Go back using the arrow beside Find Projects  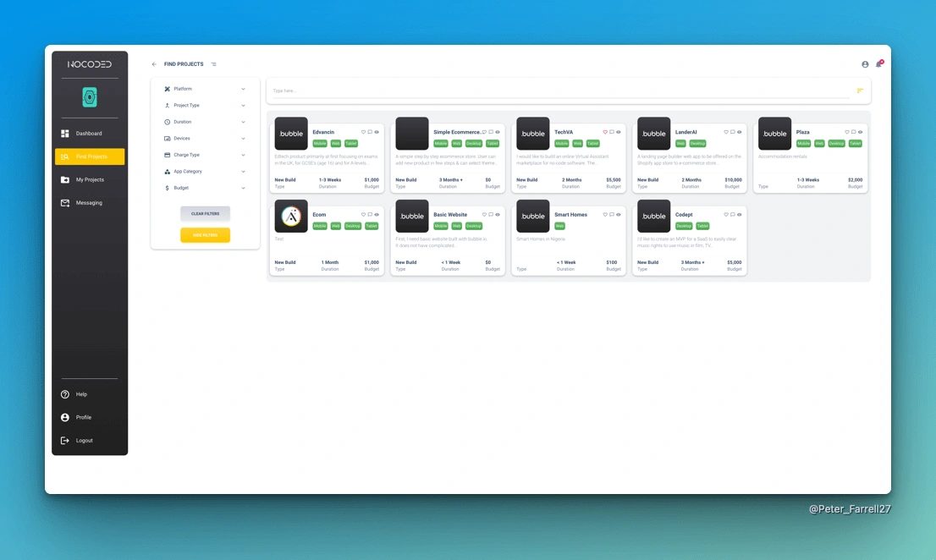[x=154, y=63]
